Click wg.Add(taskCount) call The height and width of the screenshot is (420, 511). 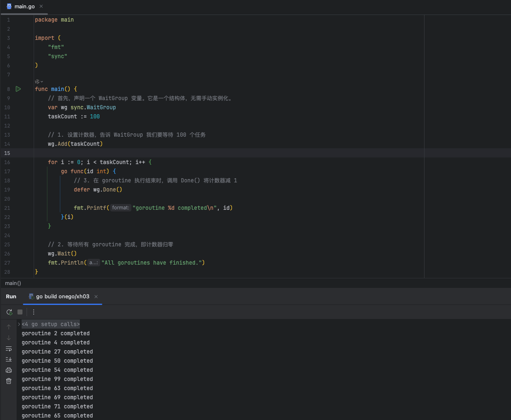tap(75, 144)
